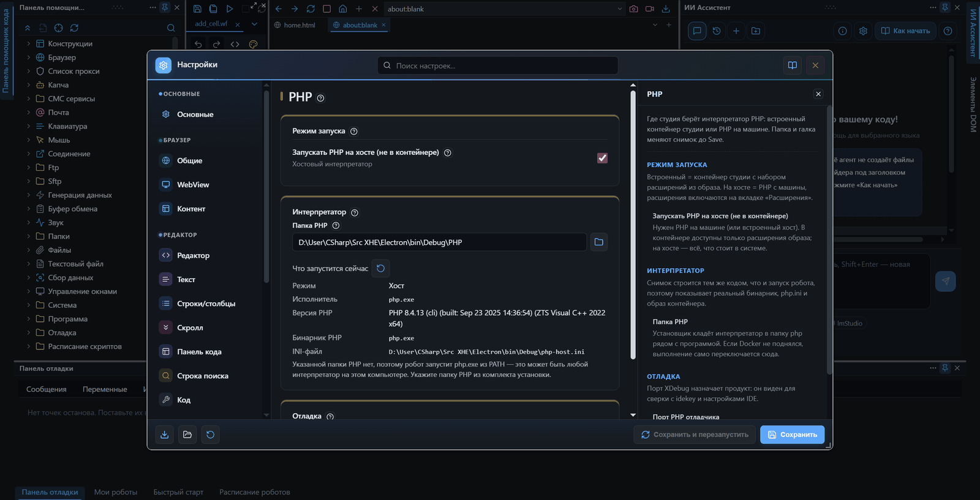This screenshot has width=980, height=500.
Task: Click the save script icon in editor toolbar
Action: (x=197, y=9)
